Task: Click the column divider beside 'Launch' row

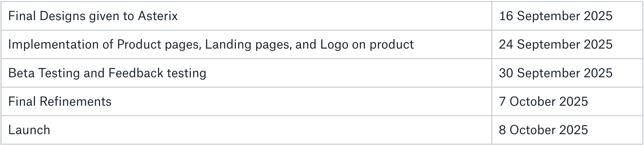Action: 492,130
